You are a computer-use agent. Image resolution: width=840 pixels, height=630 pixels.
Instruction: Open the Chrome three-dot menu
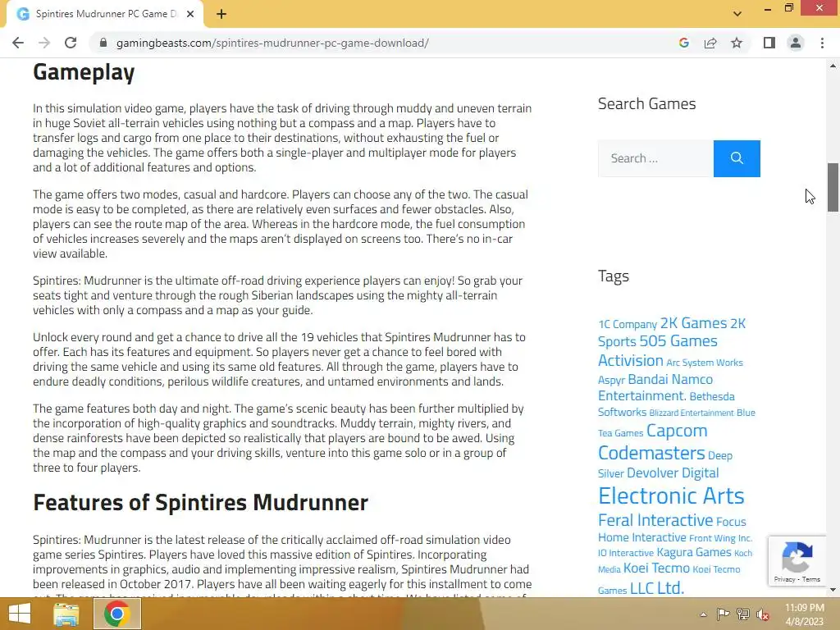pos(822,43)
